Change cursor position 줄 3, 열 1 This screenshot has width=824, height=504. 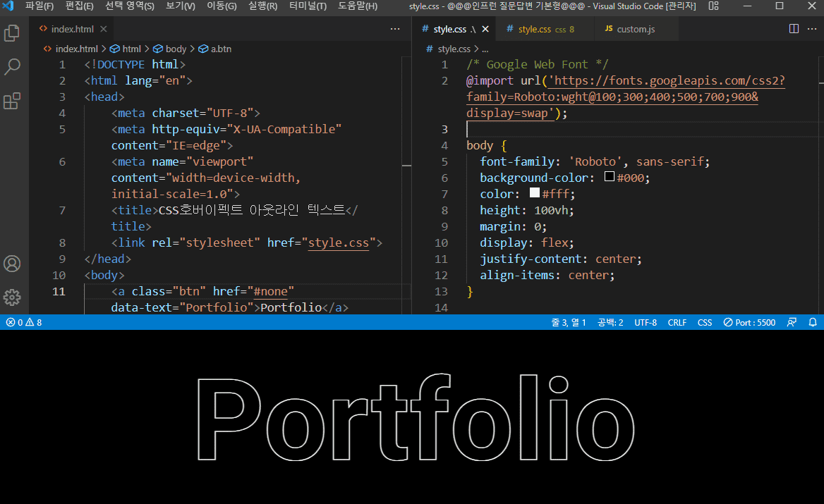(x=568, y=322)
